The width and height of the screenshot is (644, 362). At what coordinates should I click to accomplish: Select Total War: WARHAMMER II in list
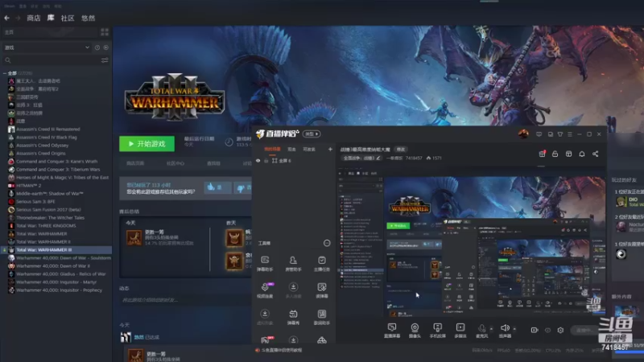[x=43, y=242]
